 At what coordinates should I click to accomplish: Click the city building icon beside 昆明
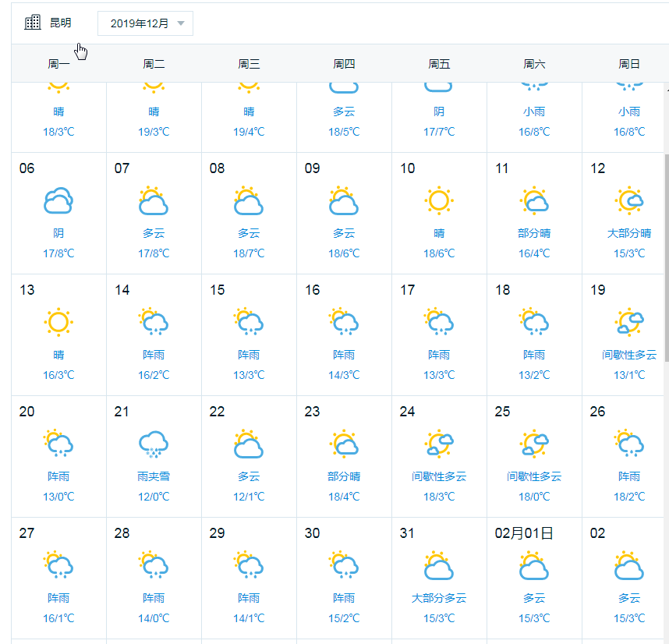point(33,22)
